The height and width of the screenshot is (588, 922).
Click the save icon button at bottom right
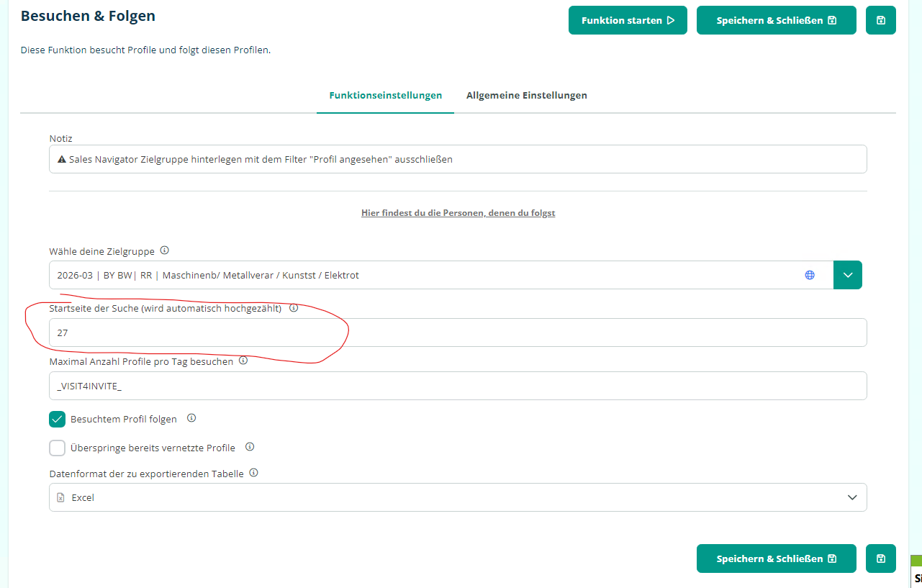click(x=880, y=558)
